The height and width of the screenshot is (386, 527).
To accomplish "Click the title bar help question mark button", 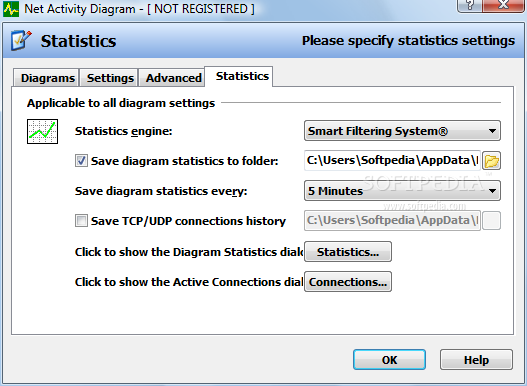I will tap(469, 6).
